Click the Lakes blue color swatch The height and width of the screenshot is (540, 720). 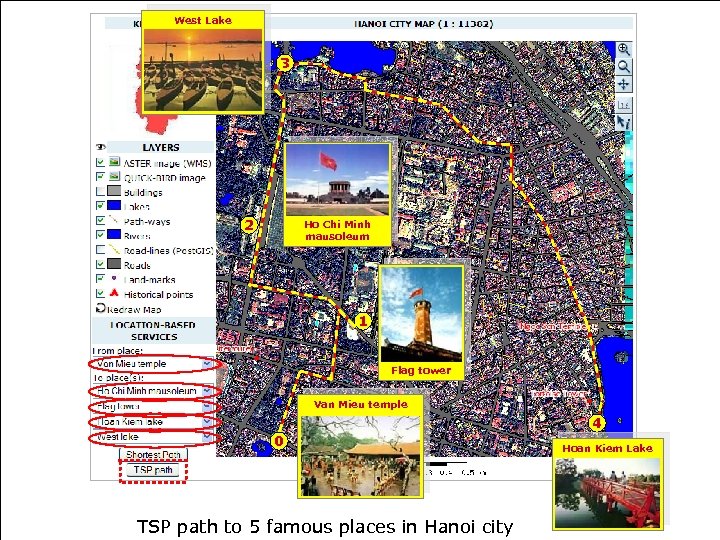click(x=114, y=205)
